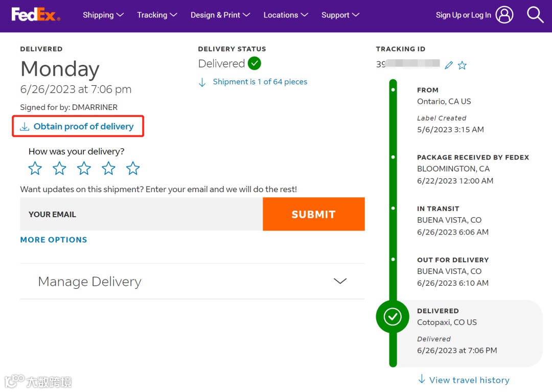The width and height of the screenshot is (552, 392).
Task: Open the Shipping menu
Action: coord(103,15)
